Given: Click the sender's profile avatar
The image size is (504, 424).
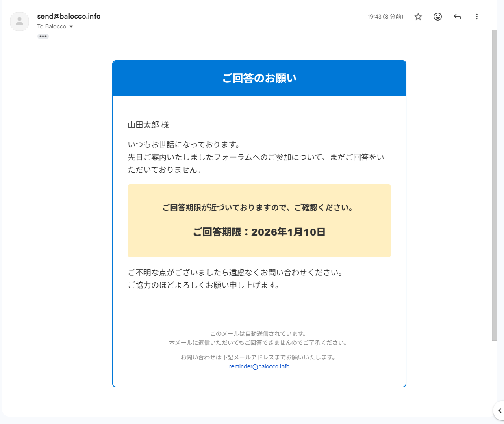Looking at the screenshot, I should point(20,22).
